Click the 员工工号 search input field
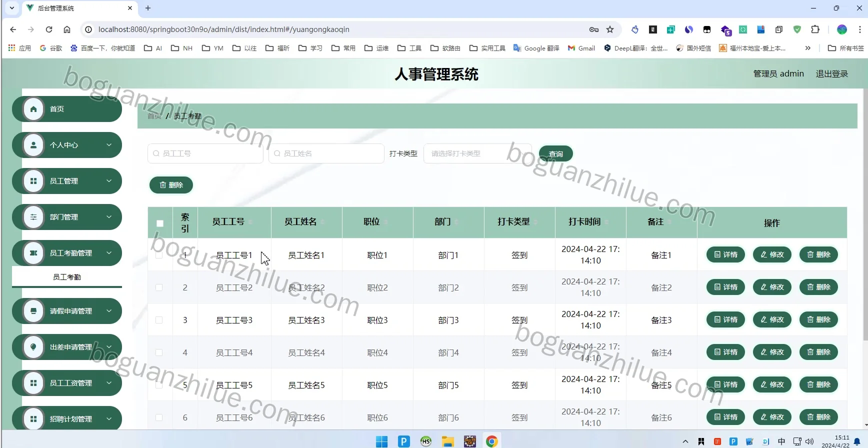868x448 pixels. click(x=205, y=153)
